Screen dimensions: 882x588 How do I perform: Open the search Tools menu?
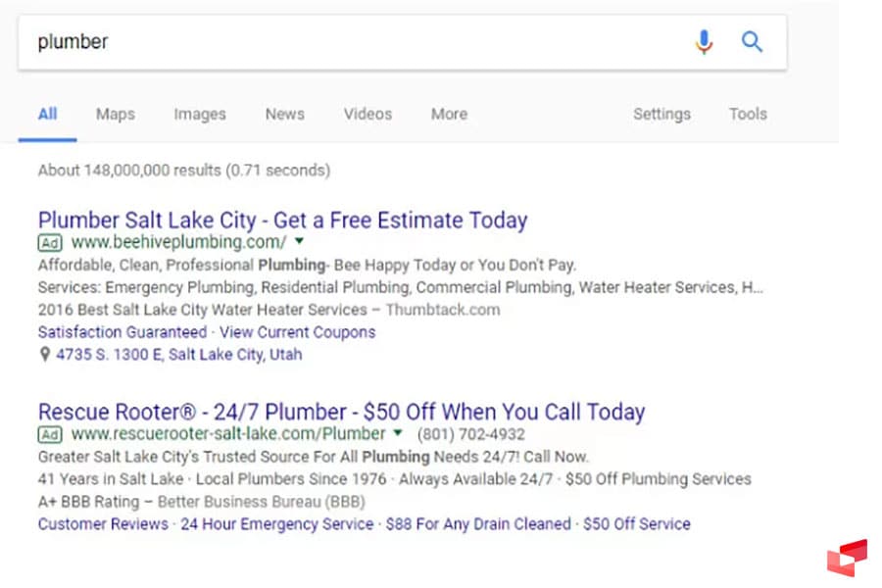coord(748,114)
